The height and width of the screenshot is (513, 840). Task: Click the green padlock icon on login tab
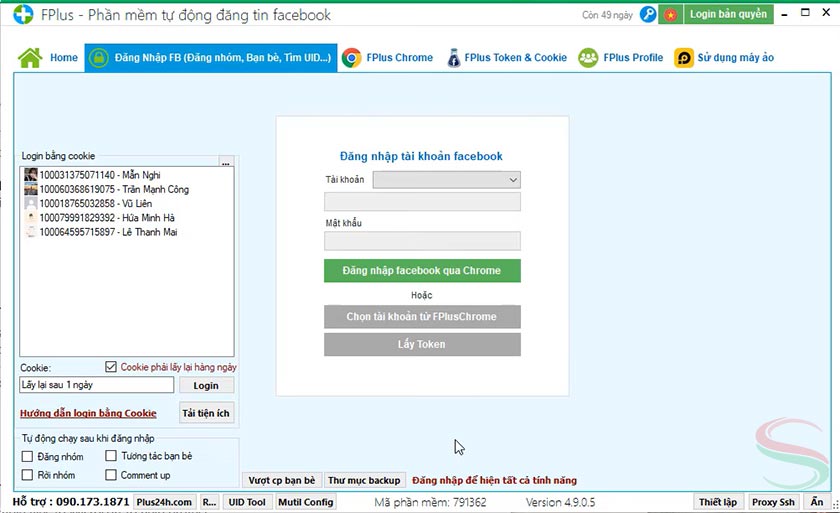click(99, 58)
